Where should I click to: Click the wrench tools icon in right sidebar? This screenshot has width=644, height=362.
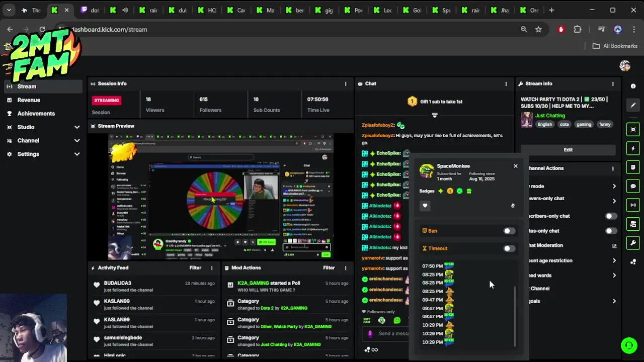coord(633,243)
